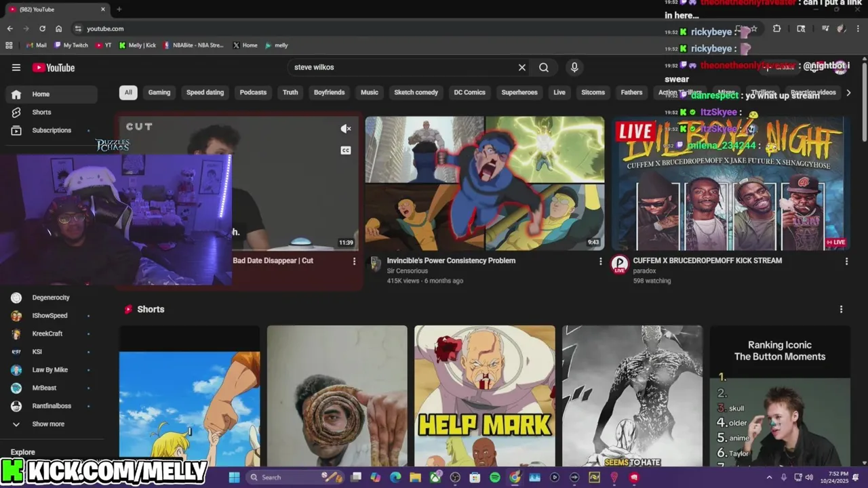This screenshot has width=868, height=488.
Task: Open Subscriptions in the sidebar
Action: [x=51, y=130]
